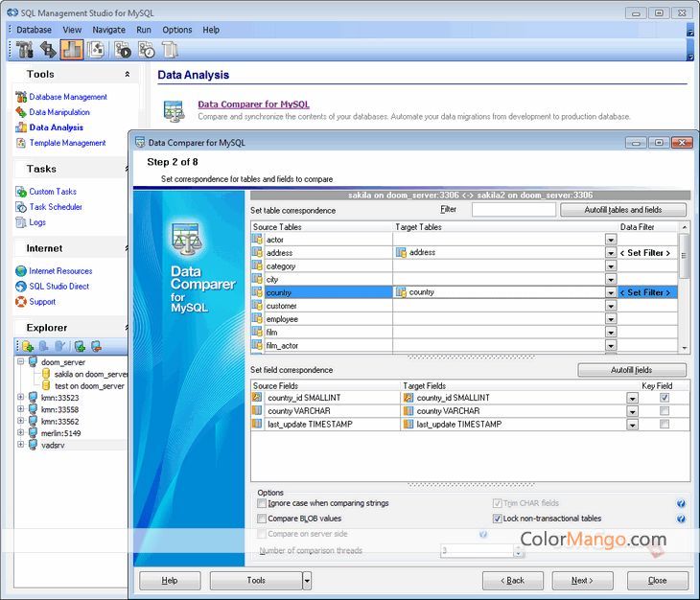Click the help icon beside Trim CHAR fields
The width and height of the screenshot is (700, 600).
(x=681, y=503)
